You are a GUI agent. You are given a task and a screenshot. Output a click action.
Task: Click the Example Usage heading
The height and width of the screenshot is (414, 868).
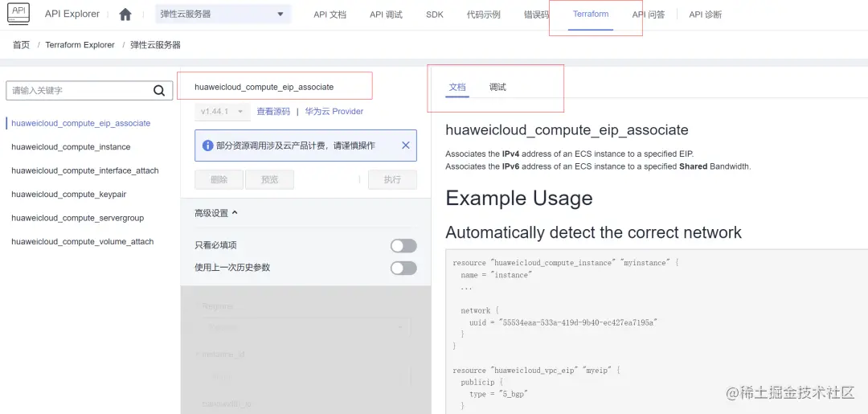(x=518, y=198)
